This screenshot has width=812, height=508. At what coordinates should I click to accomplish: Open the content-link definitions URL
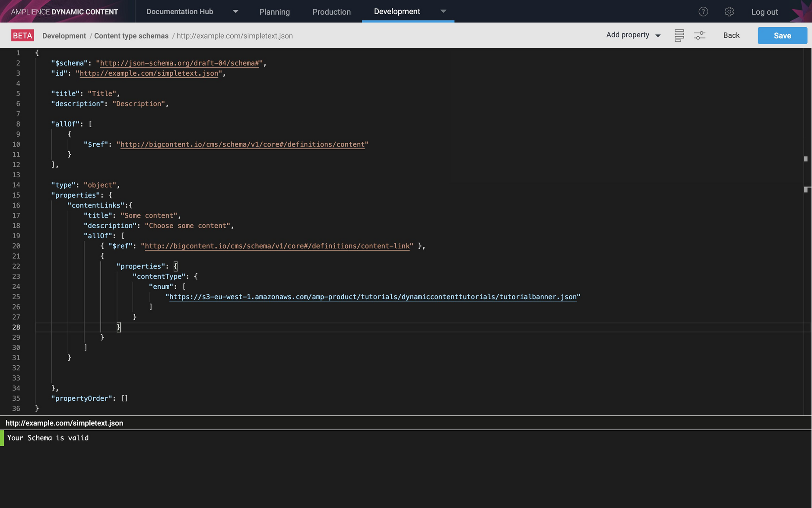(x=277, y=246)
